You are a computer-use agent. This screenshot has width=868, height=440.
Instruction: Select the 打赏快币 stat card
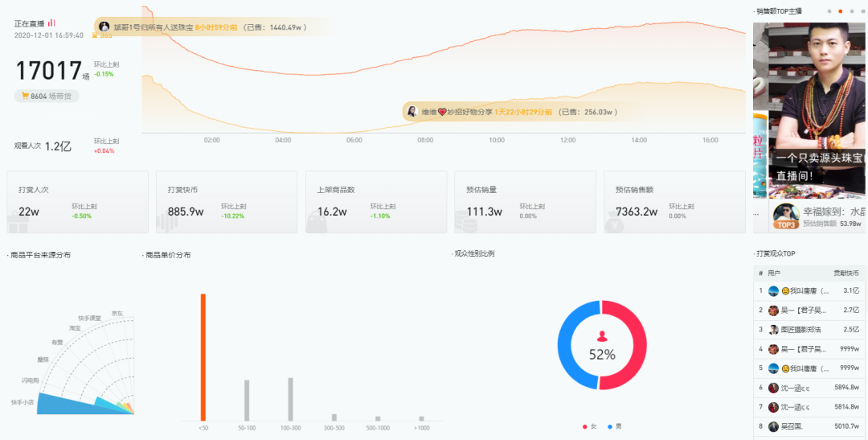(227, 202)
